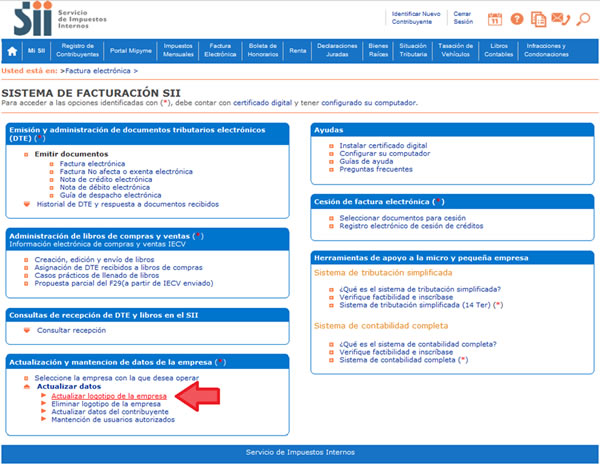The image size is (600, 465).
Task: Open Boleta de Honorarios menu
Action: (263, 50)
